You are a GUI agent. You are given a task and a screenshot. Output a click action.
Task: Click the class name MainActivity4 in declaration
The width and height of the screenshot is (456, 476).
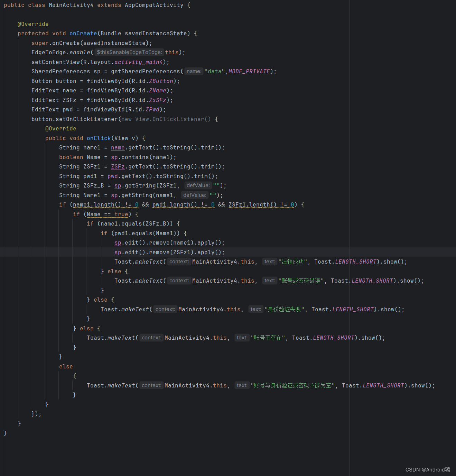click(71, 5)
